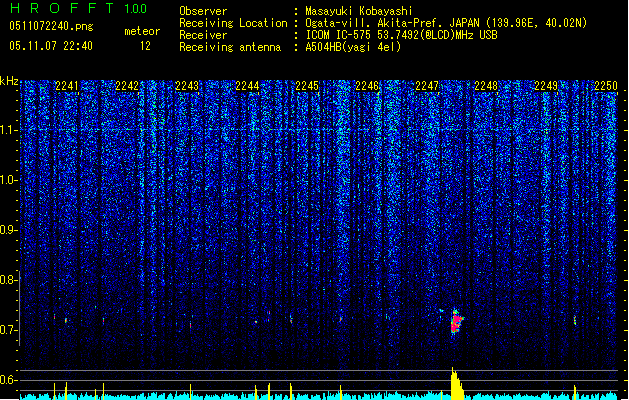Click the HROFFT title text
Image resolution: width=629 pixels, height=400 pixels.
pos(62,8)
